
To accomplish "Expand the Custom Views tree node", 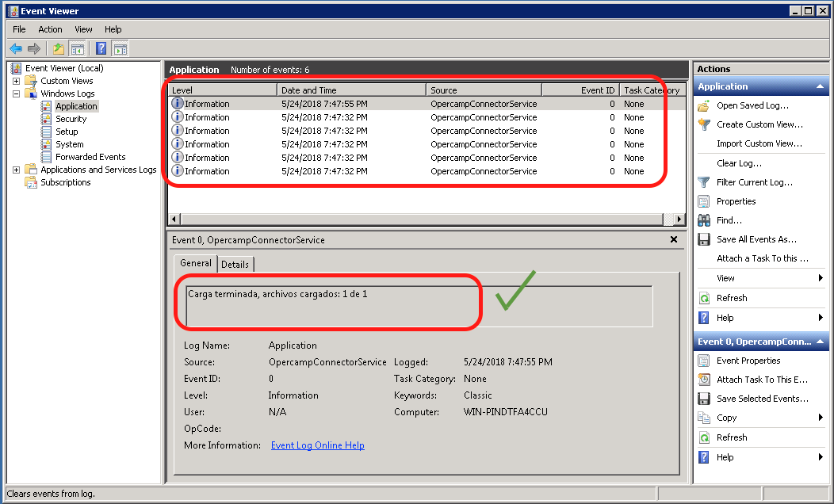I will pyautogui.click(x=16, y=81).
